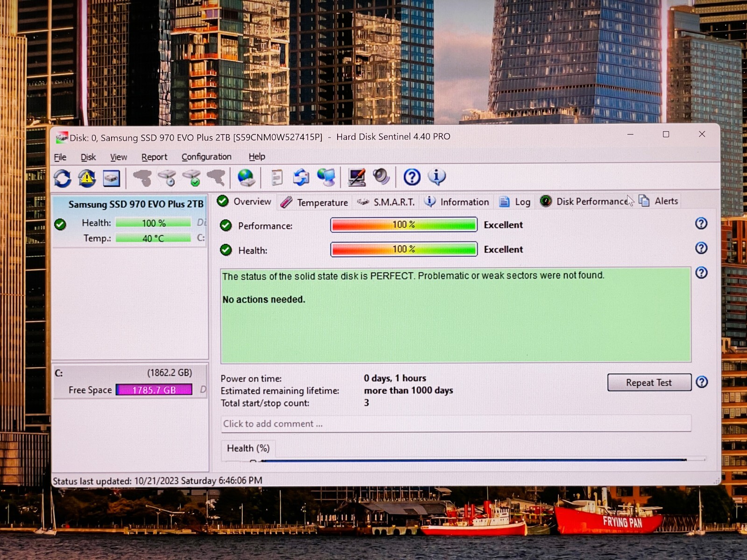
Task: Click help icon next to Performance bar
Action: tap(701, 224)
